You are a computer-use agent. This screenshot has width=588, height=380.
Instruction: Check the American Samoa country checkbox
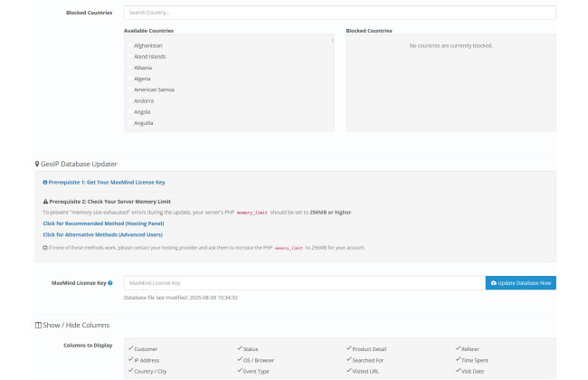coord(130,90)
